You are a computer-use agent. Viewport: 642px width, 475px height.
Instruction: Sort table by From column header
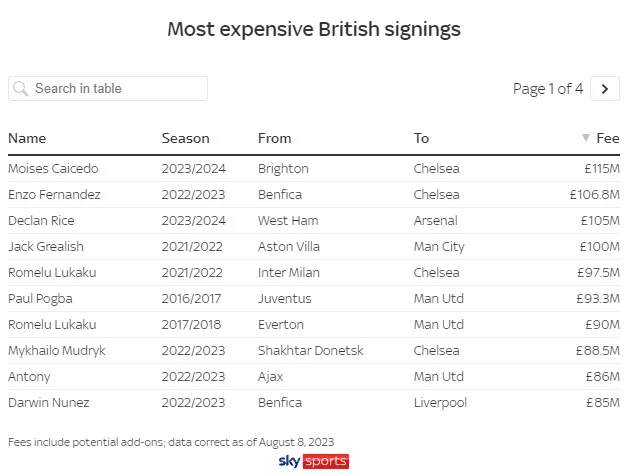click(x=275, y=138)
